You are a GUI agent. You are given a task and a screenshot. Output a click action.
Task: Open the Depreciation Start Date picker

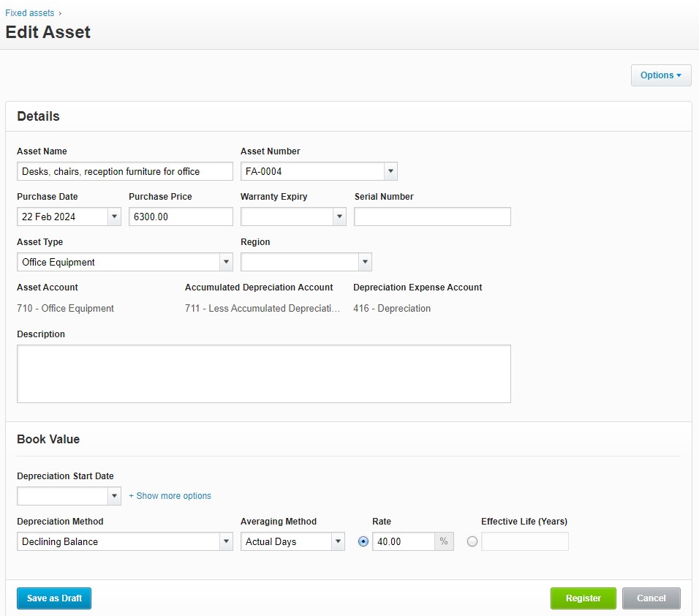pyautogui.click(x=114, y=495)
